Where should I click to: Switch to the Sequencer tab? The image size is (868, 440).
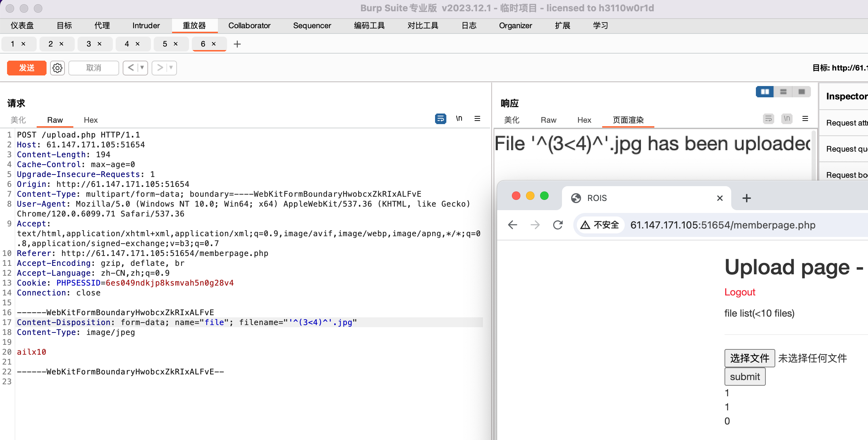[312, 26]
